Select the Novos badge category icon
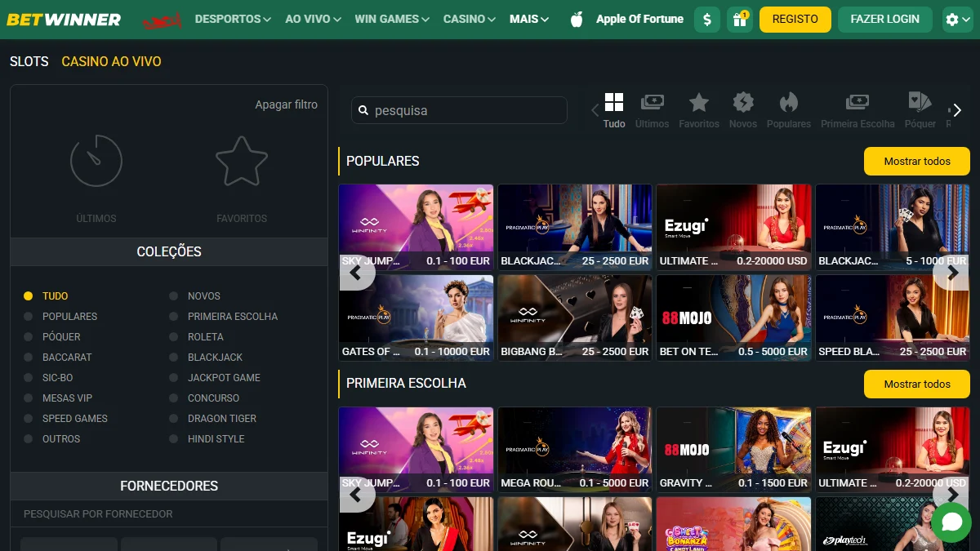Viewport: 980px width, 551px height. pos(743,103)
